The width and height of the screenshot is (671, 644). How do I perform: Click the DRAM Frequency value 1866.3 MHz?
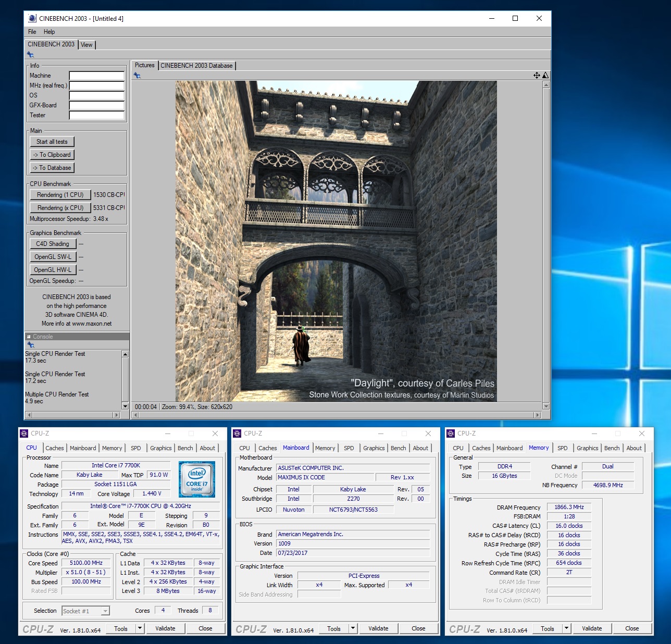pyautogui.click(x=569, y=507)
